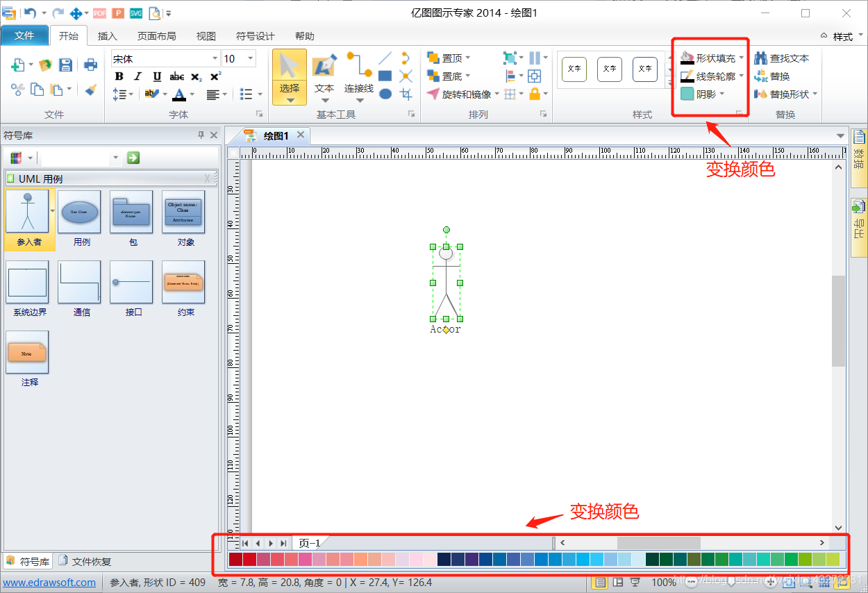Switch to the 视图 ribbon tab
This screenshot has height=593, width=868.
tap(206, 36)
